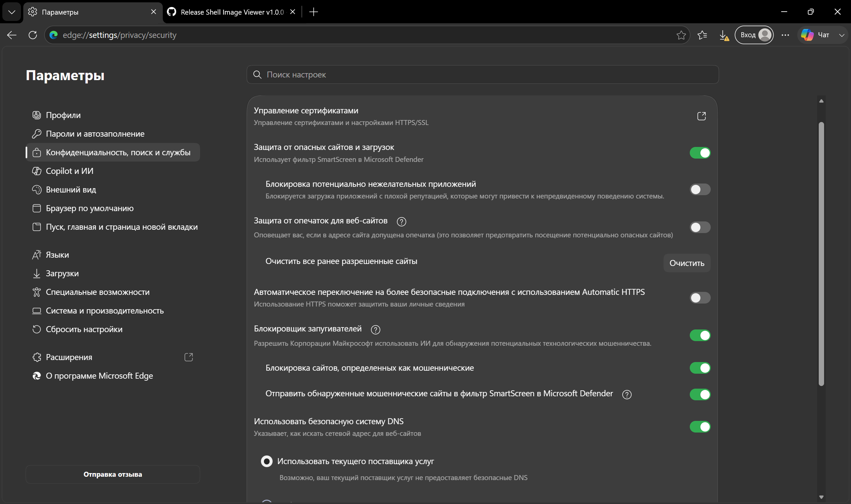Toggle Блокировщик запугивателей off
851x504 pixels.
pyautogui.click(x=700, y=335)
